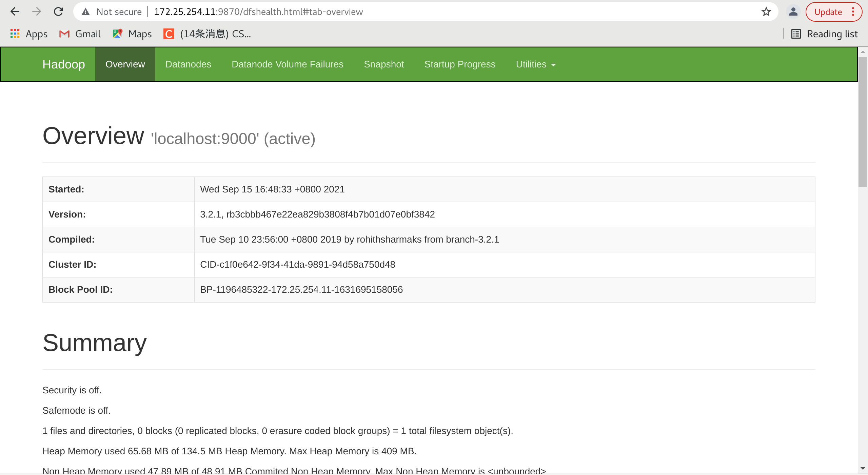Click the Hadoop brand link
This screenshot has width=868, height=475.
tap(64, 64)
